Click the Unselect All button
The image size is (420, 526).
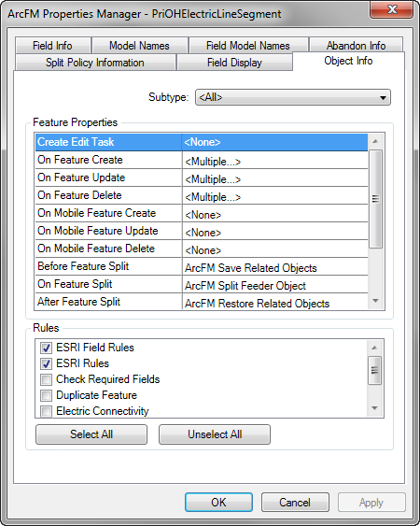click(215, 434)
